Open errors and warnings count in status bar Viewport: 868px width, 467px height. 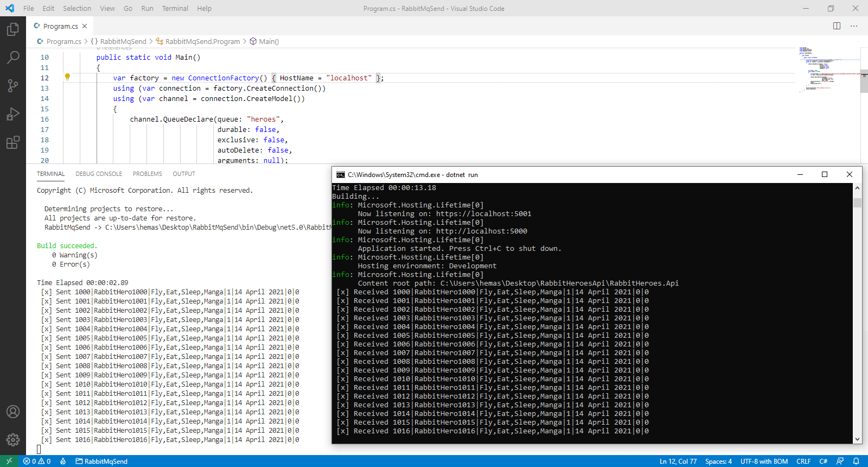tap(37, 461)
